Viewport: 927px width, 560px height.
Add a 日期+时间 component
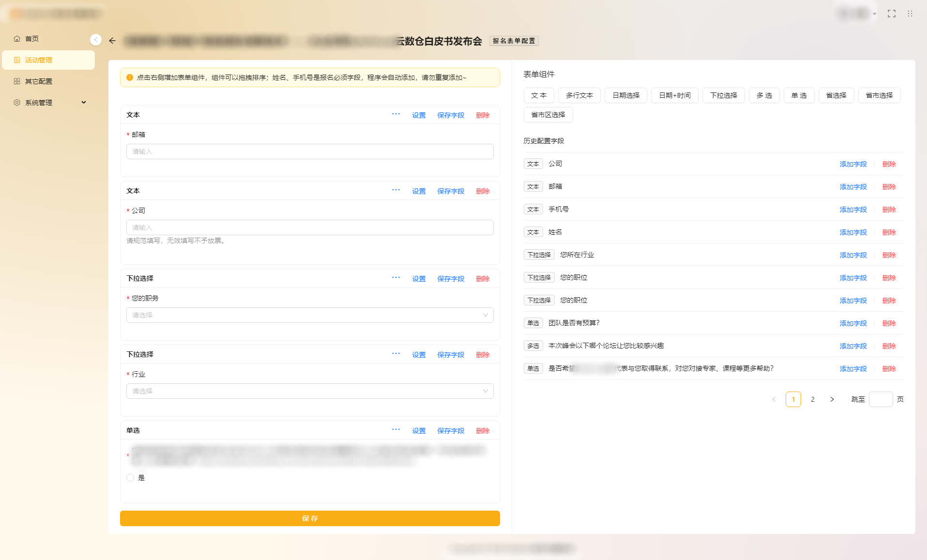point(675,95)
